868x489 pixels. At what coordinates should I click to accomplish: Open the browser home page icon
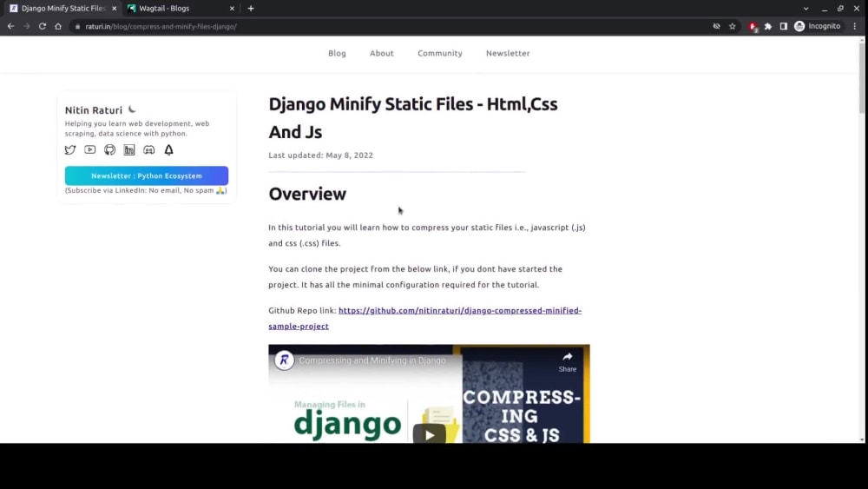58,26
